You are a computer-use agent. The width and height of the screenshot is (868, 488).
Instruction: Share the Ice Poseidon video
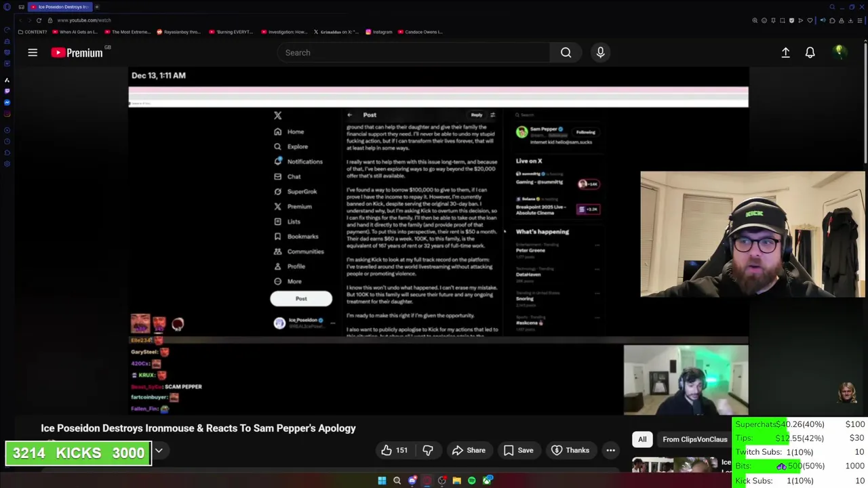469,450
